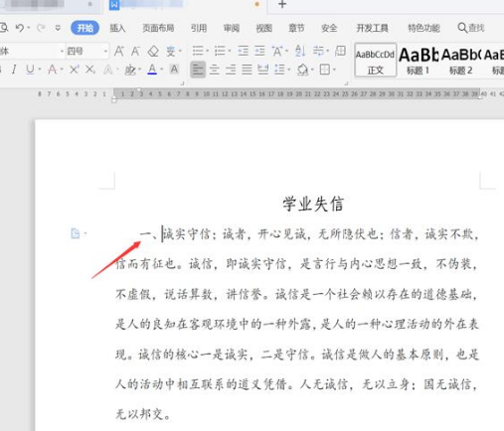
Task: Increase font size with grow icon
Action: [119, 52]
